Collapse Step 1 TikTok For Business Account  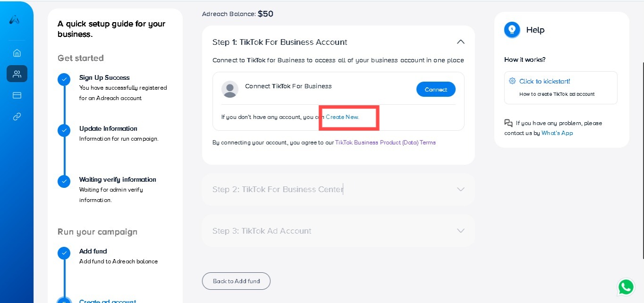pos(460,42)
